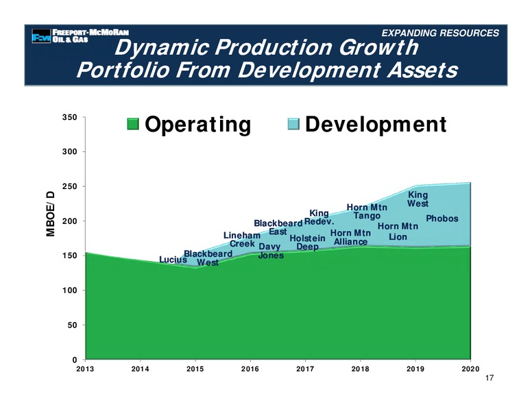Screen dimensions: 532x411
Task: Select the 'Operating' legend label
Action: [198, 125]
